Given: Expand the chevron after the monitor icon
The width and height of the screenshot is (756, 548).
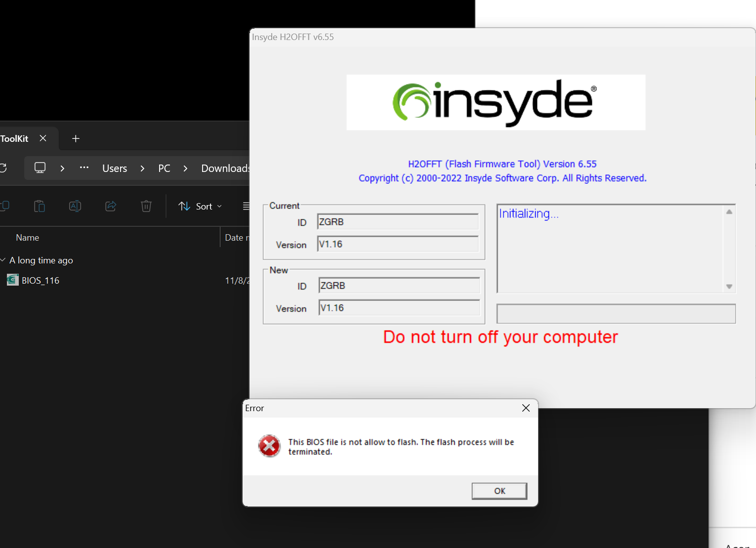Looking at the screenshot, I should point(62,169).
